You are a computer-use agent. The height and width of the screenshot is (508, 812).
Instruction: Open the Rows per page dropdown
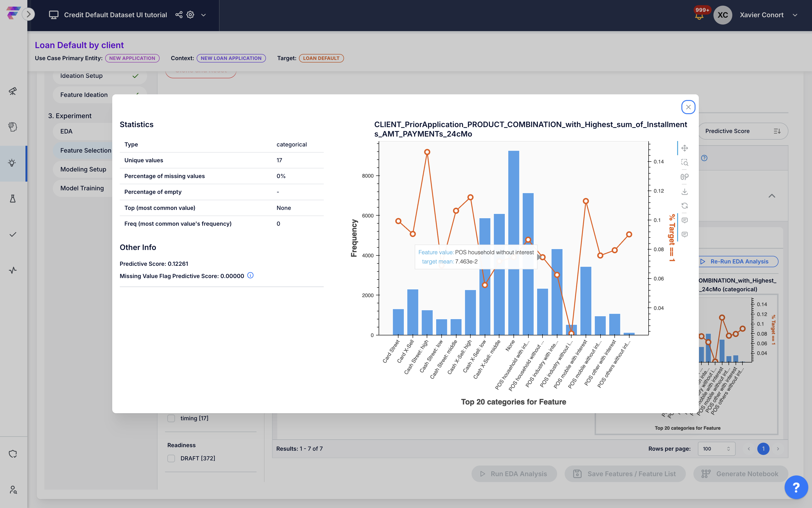pyautogui.click(x=716, y=449)
